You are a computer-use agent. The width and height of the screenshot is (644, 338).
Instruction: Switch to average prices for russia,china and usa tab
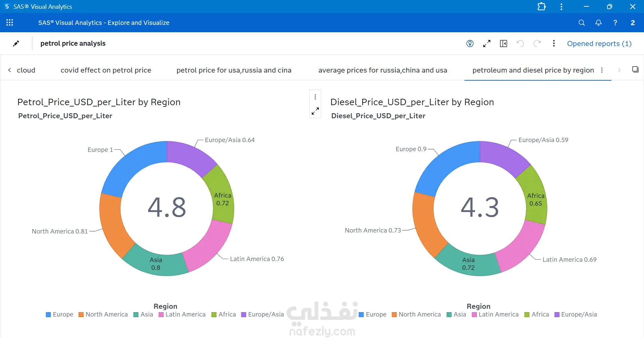coord(383,70)
